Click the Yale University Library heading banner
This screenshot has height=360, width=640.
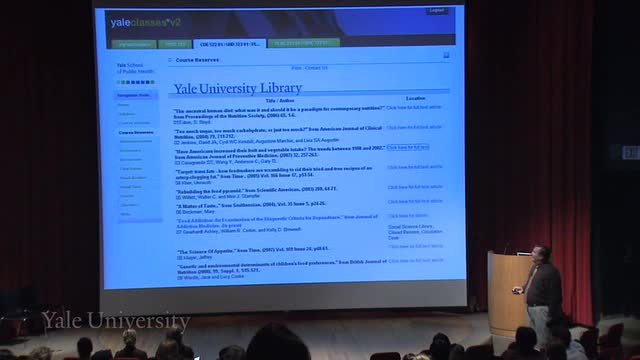pos(238,88)
